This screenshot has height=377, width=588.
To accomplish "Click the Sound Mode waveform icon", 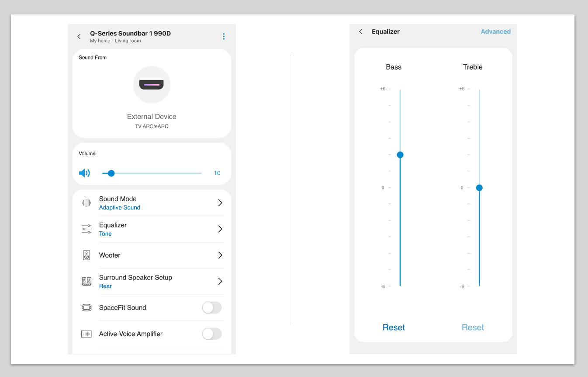I will tap(86, 202).
